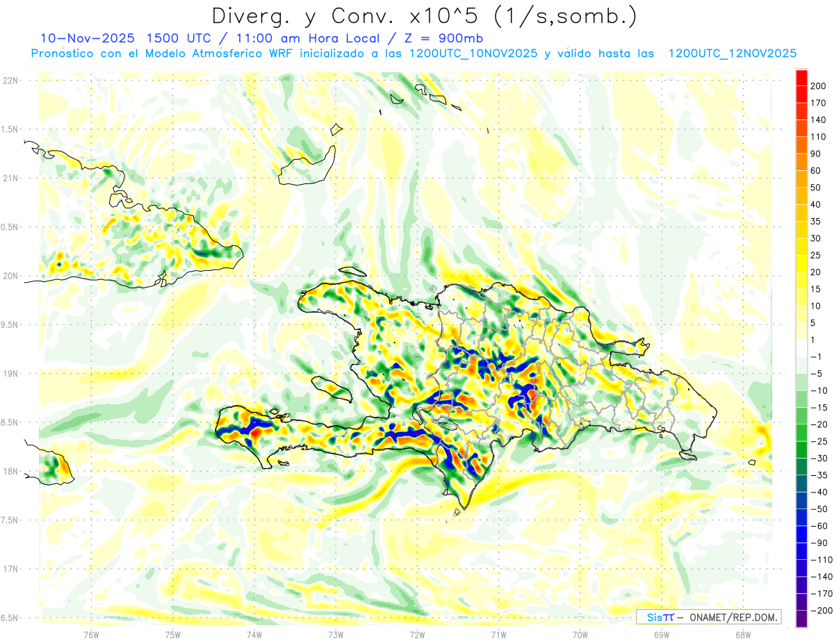The image size is (834, 644).
Task: Click the '75W' longitude label
Action: [x=173, y=634]
